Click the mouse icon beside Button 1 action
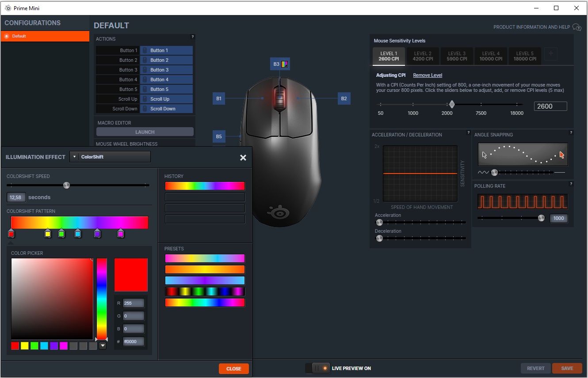The width and height of the screenshot is (588, 378). (145, 50)
